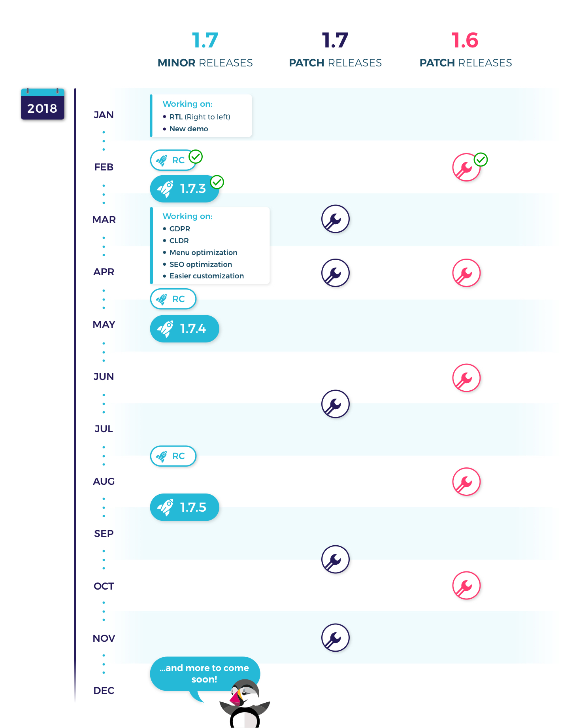This screenshot has width=575, height=728.
Task: Click the green checkmark on the February 1.6 patch
Action: tap(481, 160)
